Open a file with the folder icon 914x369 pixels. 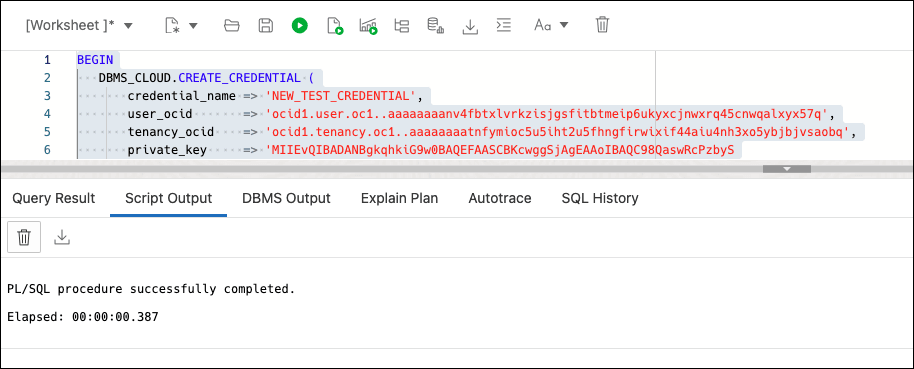tap(231, 25)
